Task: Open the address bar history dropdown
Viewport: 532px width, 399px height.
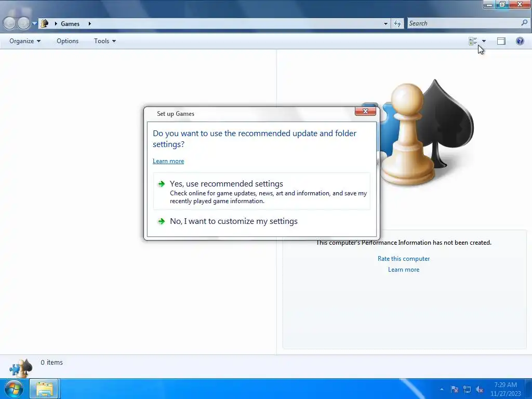Action: click(385, 24)
